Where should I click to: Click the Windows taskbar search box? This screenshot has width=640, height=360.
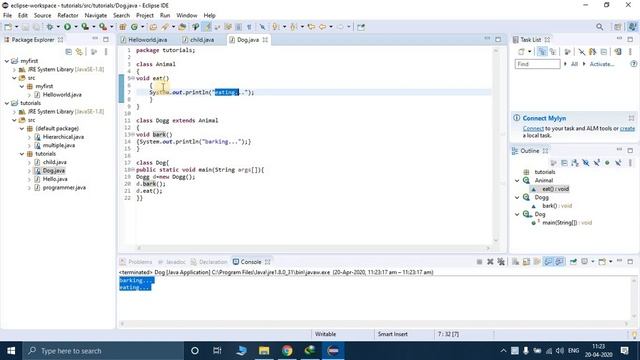103,351
